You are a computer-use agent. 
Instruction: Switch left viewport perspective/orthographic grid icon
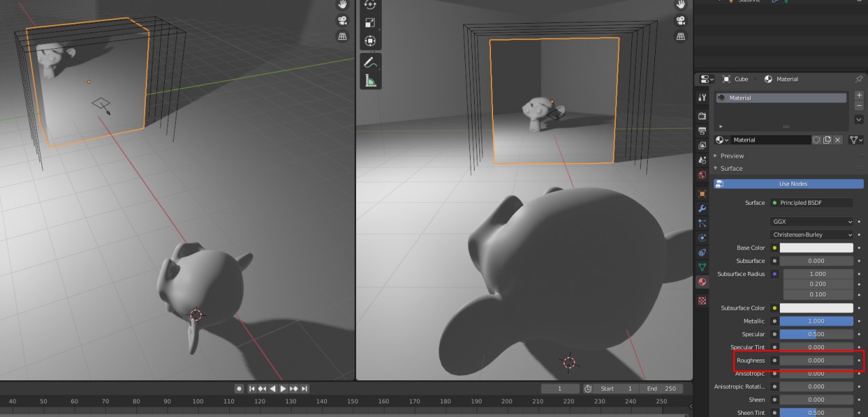[343, 36]
